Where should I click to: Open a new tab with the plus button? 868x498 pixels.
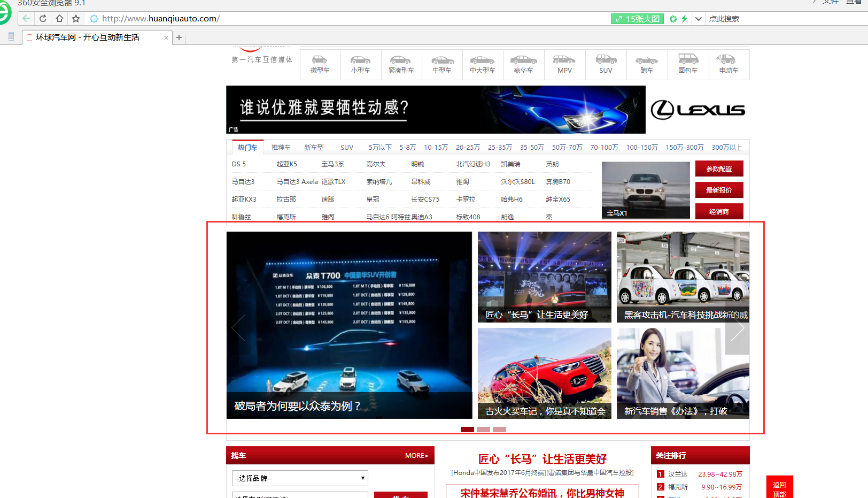coord(179,37)
